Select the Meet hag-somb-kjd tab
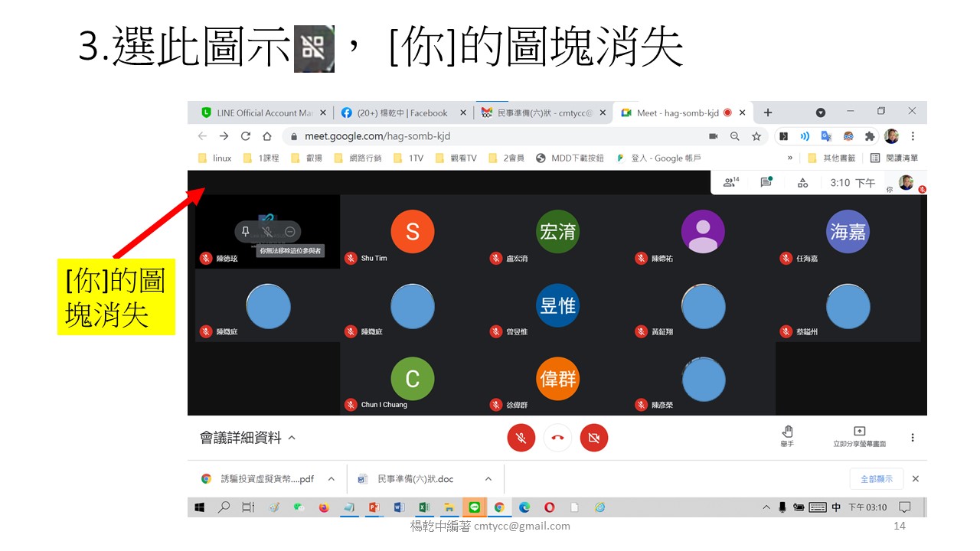980x551 pixels. point(683,112)
